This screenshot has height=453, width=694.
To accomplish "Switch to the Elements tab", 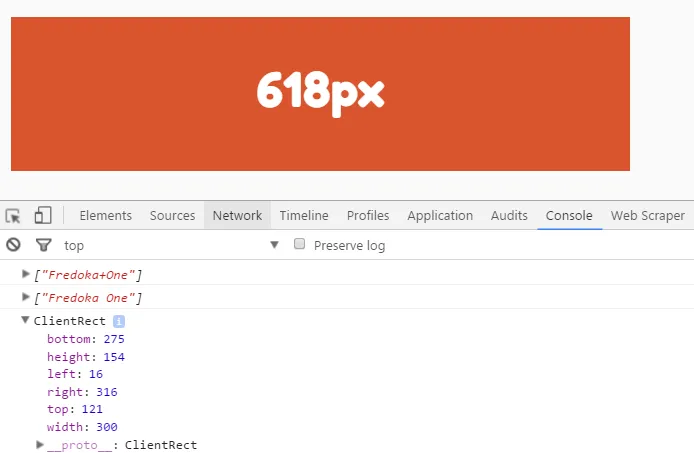I will click(106, 216).
